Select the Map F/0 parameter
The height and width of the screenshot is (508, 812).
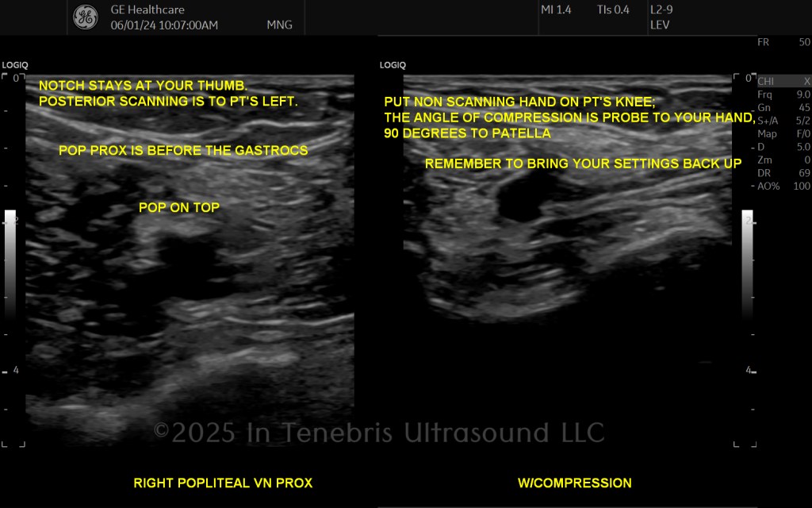[x=784, y=133]
